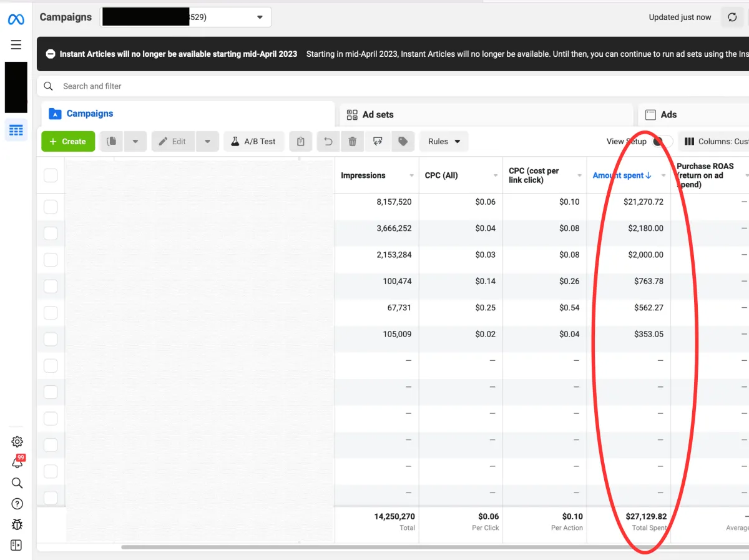Click the Campaigns folder icon in the tab
This screenshot has width=749, height=560.
[x=55, y=114]
